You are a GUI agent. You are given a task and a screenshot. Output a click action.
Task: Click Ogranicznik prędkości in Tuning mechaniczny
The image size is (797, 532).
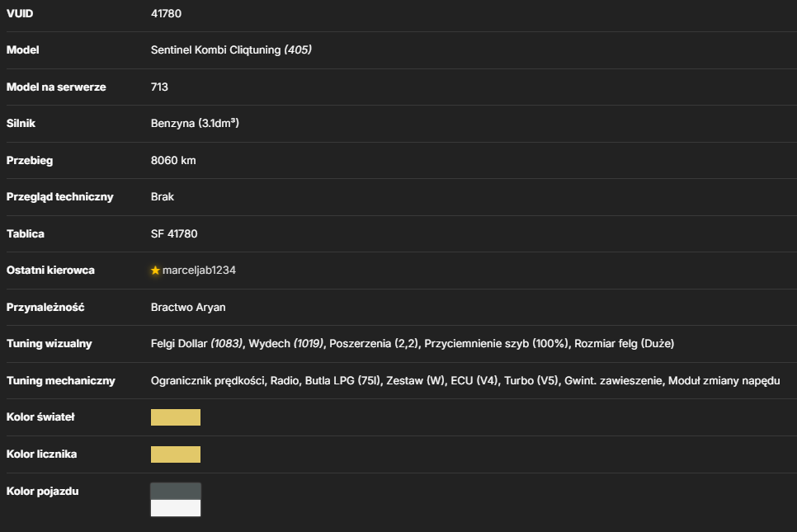(207, 380)
